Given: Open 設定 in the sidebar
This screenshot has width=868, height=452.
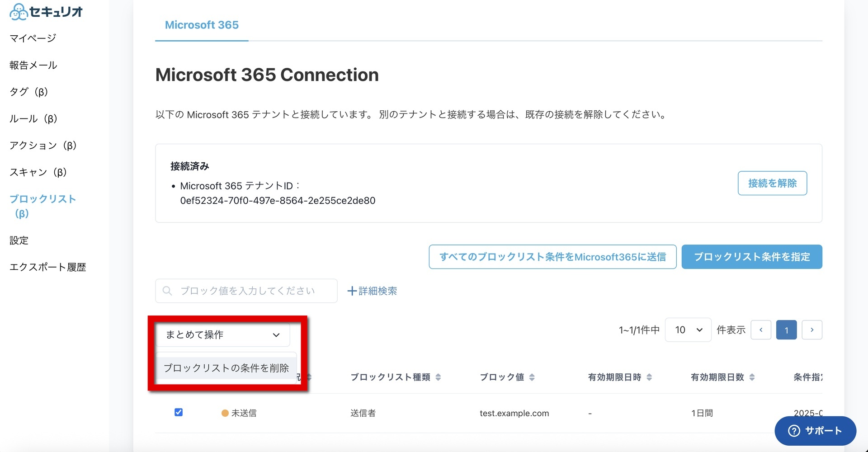Looking at the screenshot, I should pyautogui.click(x=19, y=240).
